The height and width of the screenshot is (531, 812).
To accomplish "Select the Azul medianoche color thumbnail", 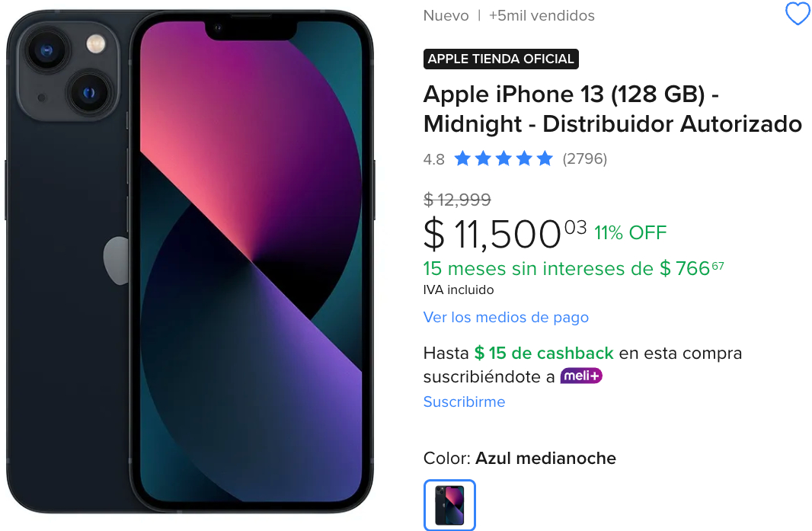I will click(449, 505).
